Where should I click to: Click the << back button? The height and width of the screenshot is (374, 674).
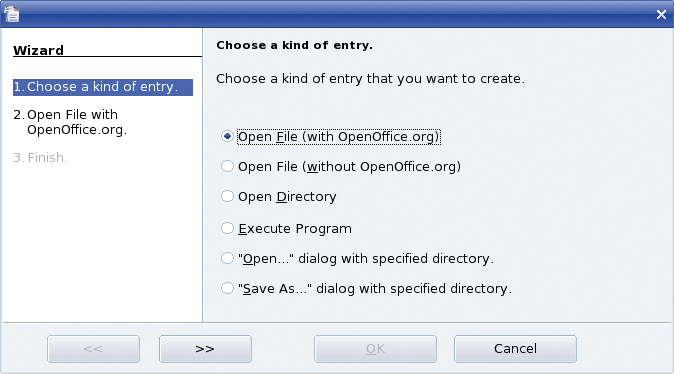tap(93, 349)
